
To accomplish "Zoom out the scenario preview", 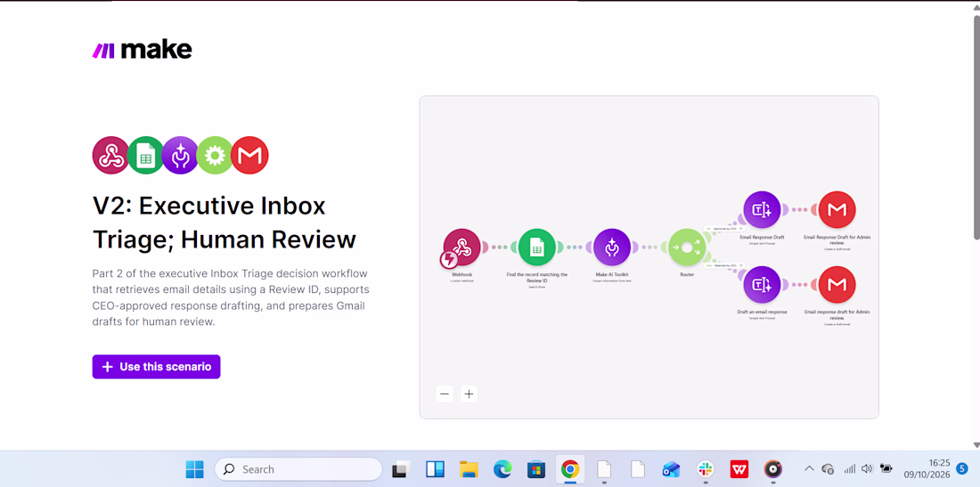I will click(x=445, y=394).
